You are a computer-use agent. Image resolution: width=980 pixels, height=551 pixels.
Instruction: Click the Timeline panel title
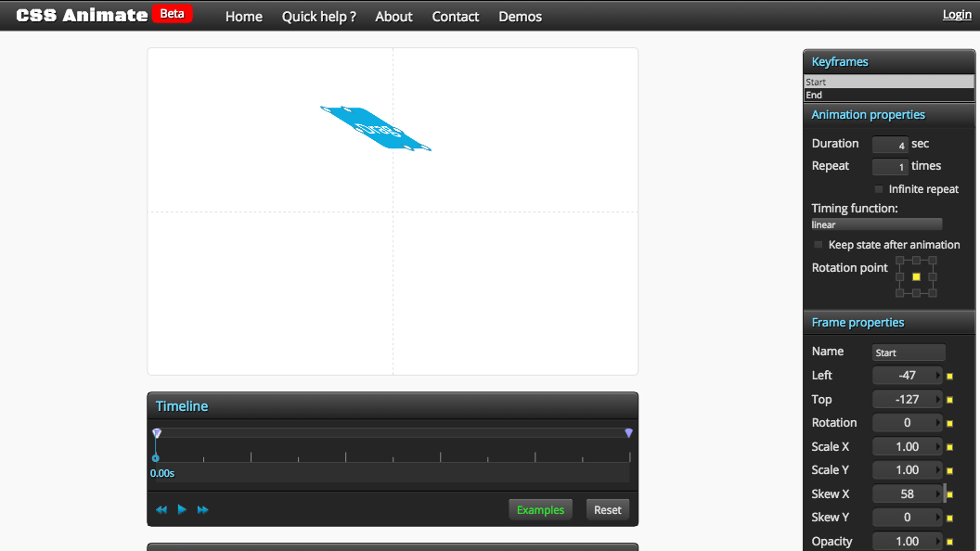182,406
